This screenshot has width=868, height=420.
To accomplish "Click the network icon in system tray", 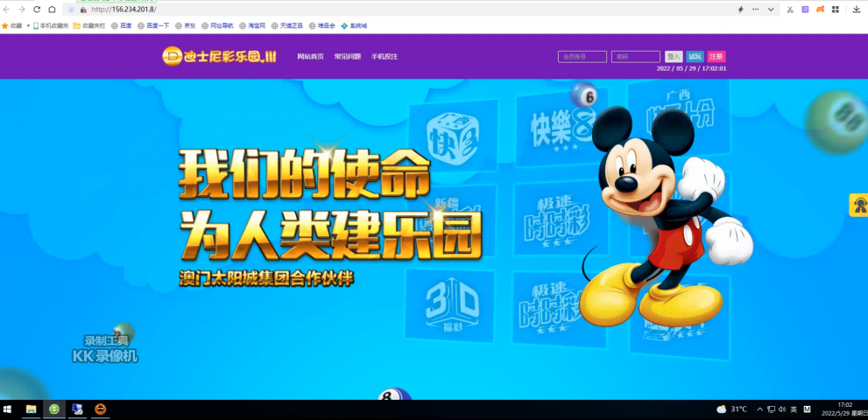I will pos(771,409).
